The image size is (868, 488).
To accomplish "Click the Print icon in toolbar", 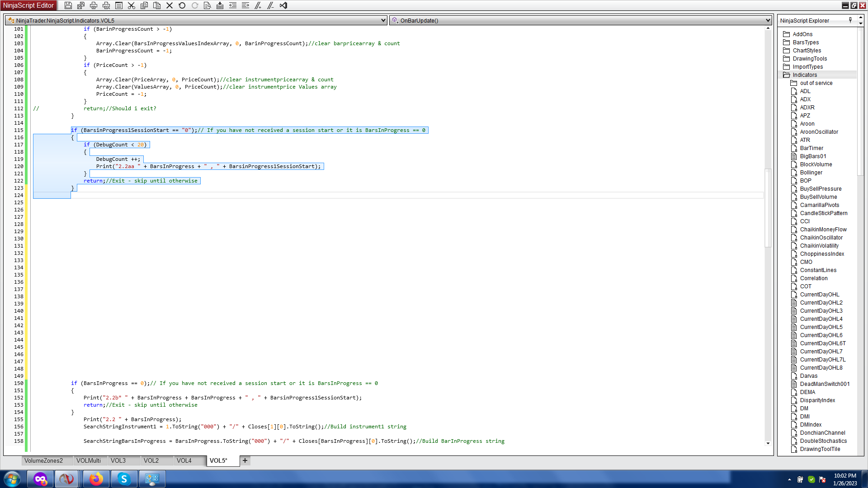I will point(94,5).
